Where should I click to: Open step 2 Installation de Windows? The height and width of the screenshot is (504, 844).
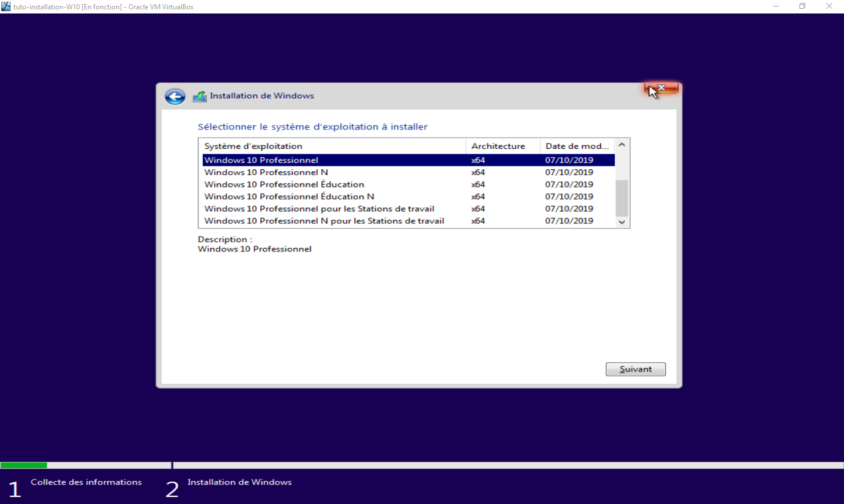[x=239, y=482]
